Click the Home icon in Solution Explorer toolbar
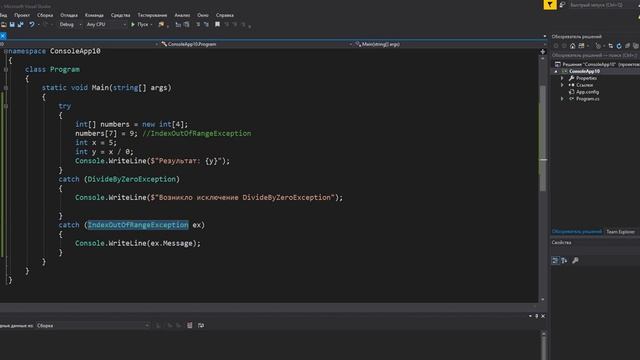Viewport: 640px width, 360px height. point(573,46)
